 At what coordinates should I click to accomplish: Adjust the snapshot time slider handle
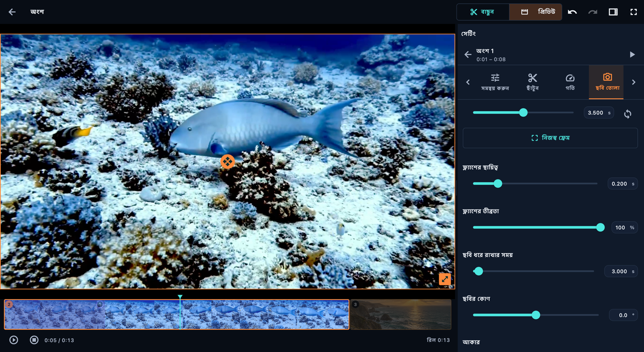(523, 113)
